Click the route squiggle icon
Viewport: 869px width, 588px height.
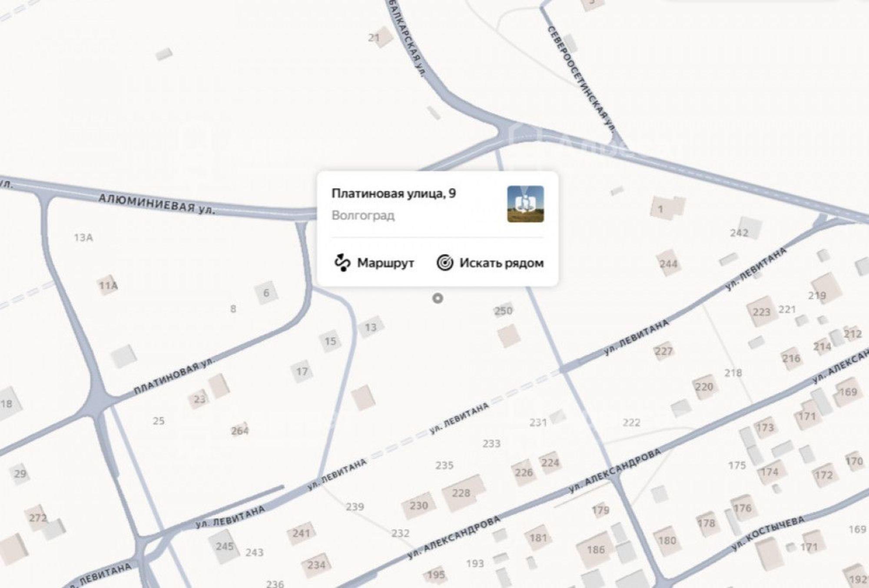point(342,263)
